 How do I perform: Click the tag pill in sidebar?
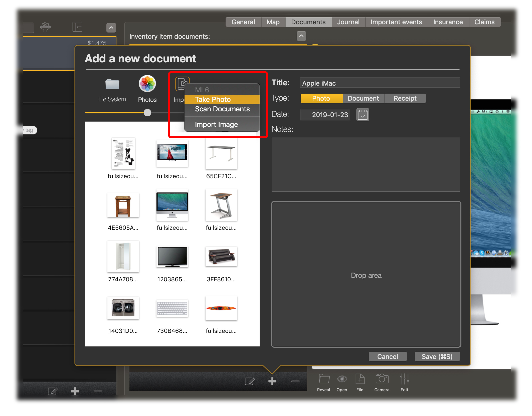(x=29, y=130)
